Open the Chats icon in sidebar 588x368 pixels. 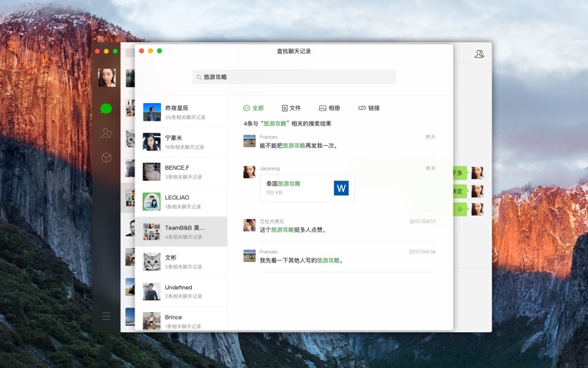tap(107, 108)
